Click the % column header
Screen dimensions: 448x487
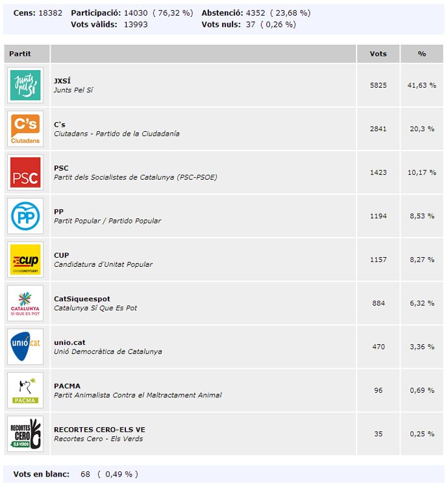coord(422,54)
